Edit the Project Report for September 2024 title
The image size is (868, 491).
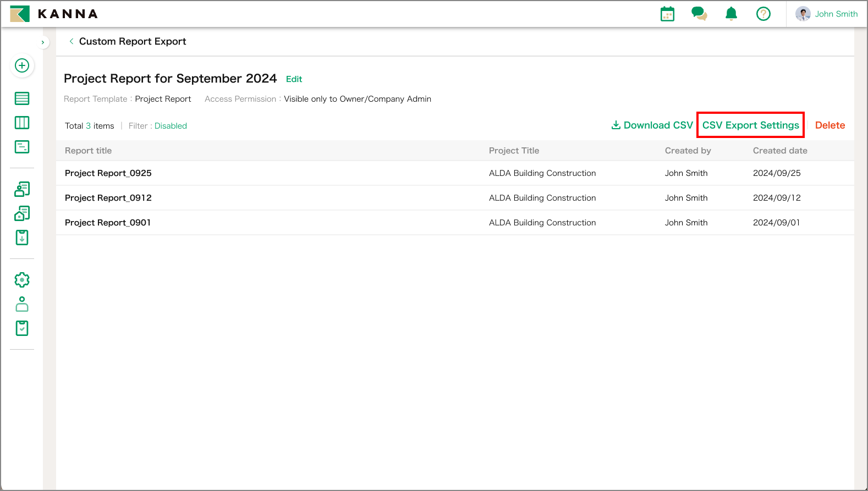[294, 79]
